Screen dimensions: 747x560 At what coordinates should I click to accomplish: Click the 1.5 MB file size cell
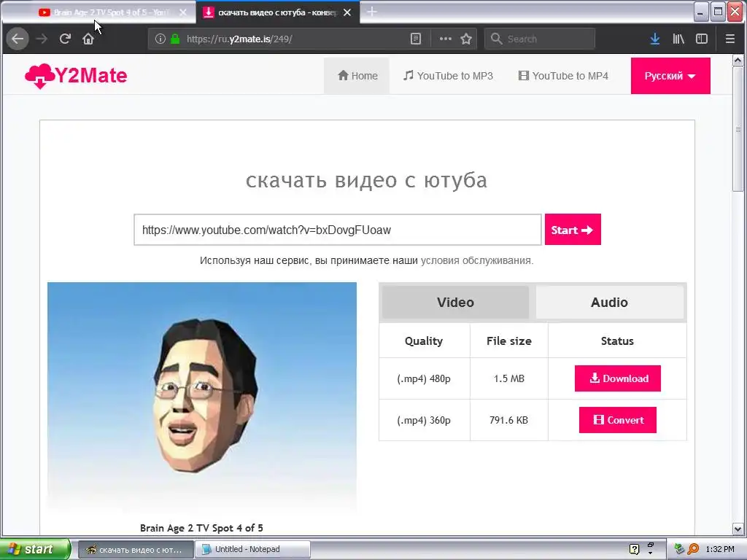click(508, 378)
